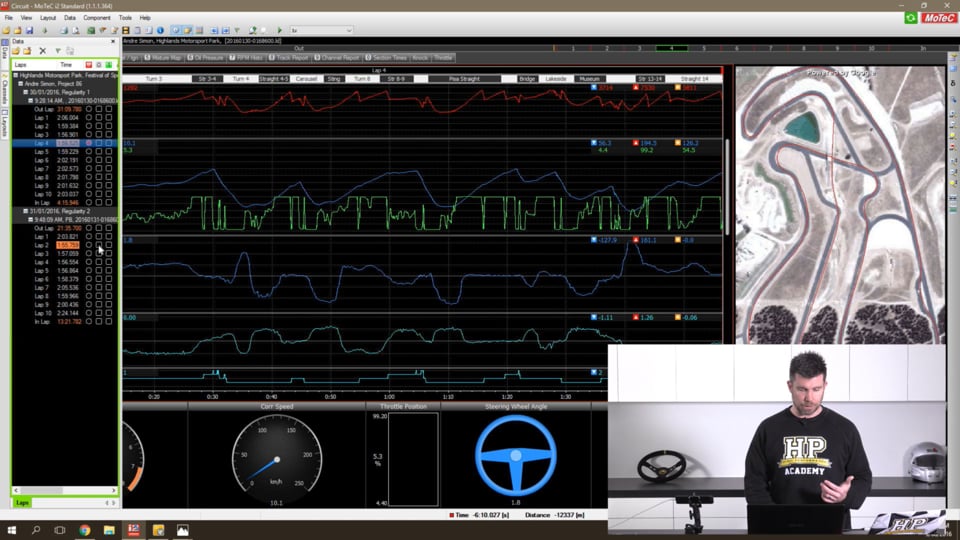Viewport: 960px width, 540px height.
Task: Select radio button for Lap 5 1:59.229
Action: (89, 151)
